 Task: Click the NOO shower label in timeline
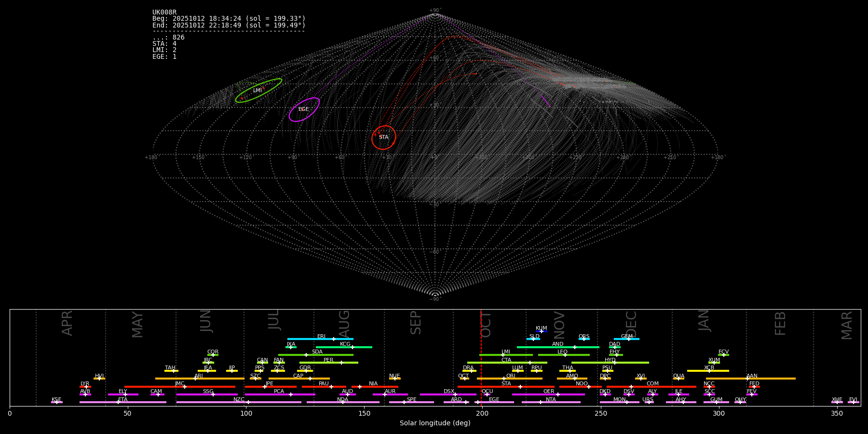pyautogui.click(x=582, y=384)
